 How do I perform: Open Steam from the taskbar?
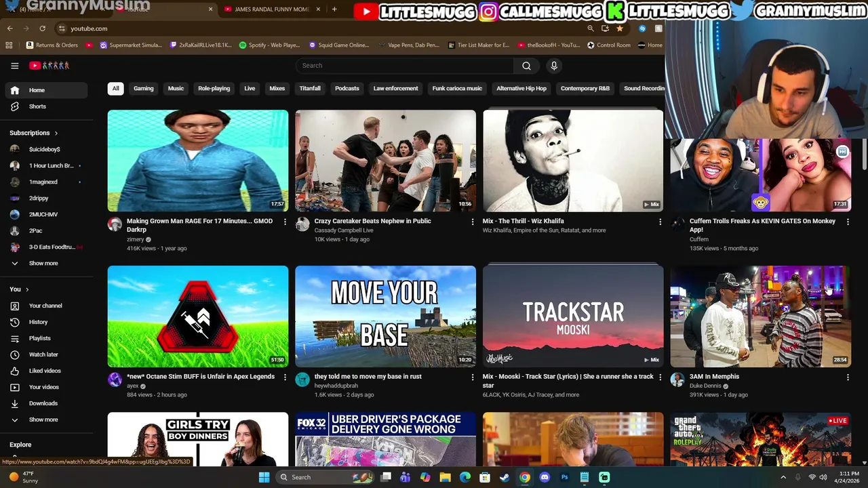pos(505,477)
